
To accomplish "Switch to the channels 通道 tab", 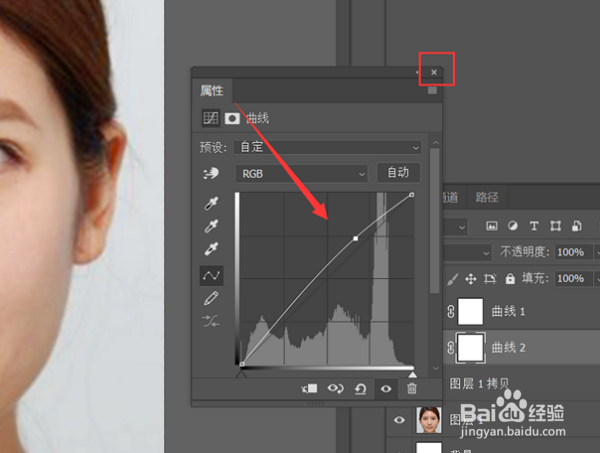I will (x=451, y=197).
